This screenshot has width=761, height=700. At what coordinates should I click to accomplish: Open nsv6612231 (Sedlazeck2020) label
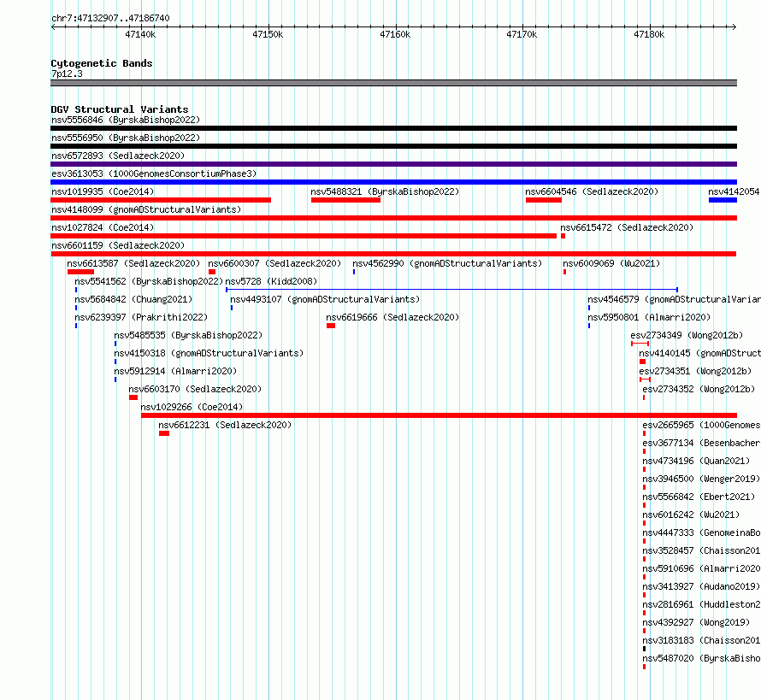point(225,425)
